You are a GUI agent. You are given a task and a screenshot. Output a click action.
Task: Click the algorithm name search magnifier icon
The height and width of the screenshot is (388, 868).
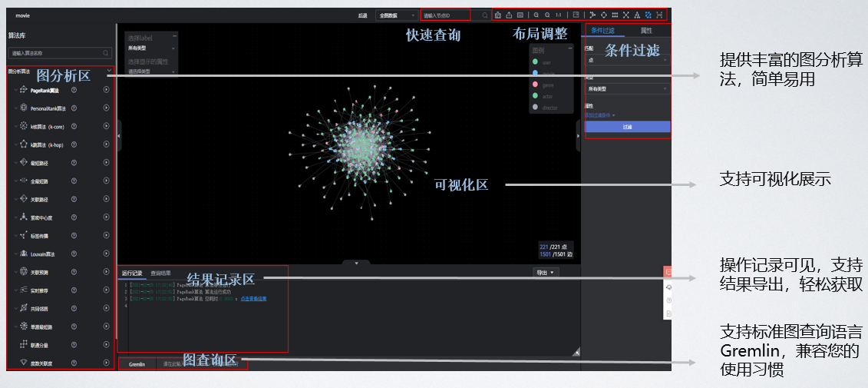tap(106, 53)
